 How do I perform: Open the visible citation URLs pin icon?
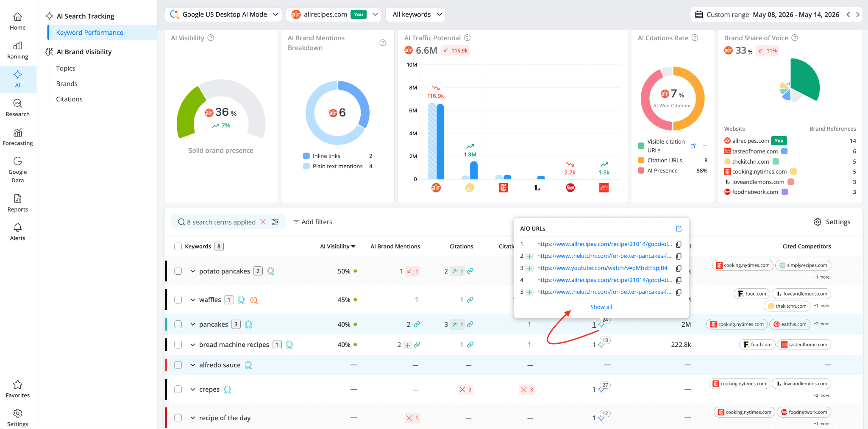pos(693,146)
